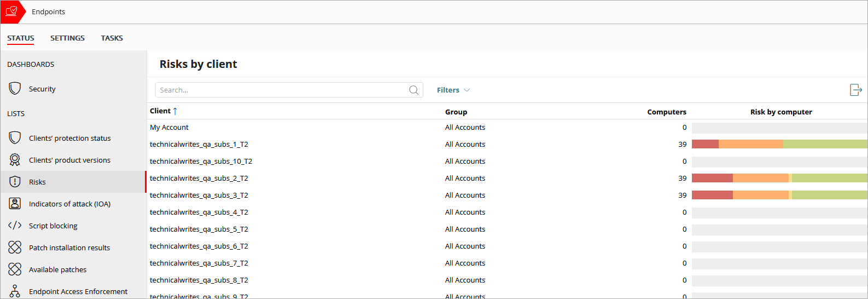Image resolution: width=868 pixels, height=299 pixels.
Task: Click the red Endpoints shield logo icon
Action: tap(11, 12)
